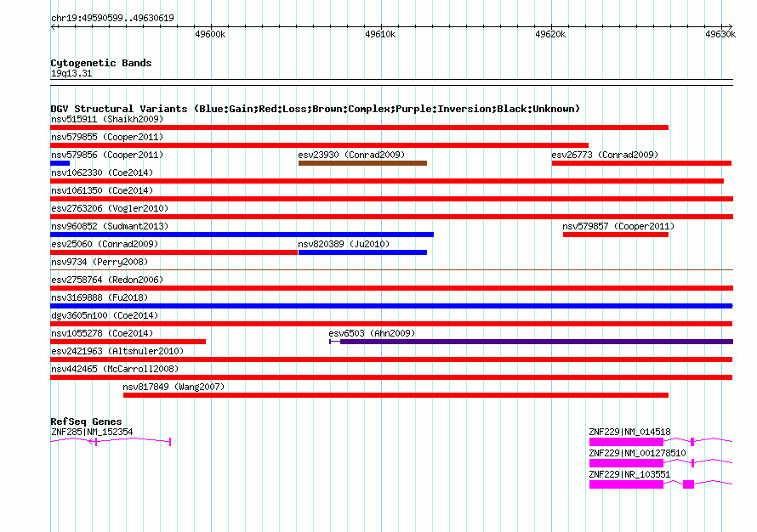Click esv2421963 (Altshuler2010) red bar
The height and width of the screenshot is (532, 757).
pos(391,359)
